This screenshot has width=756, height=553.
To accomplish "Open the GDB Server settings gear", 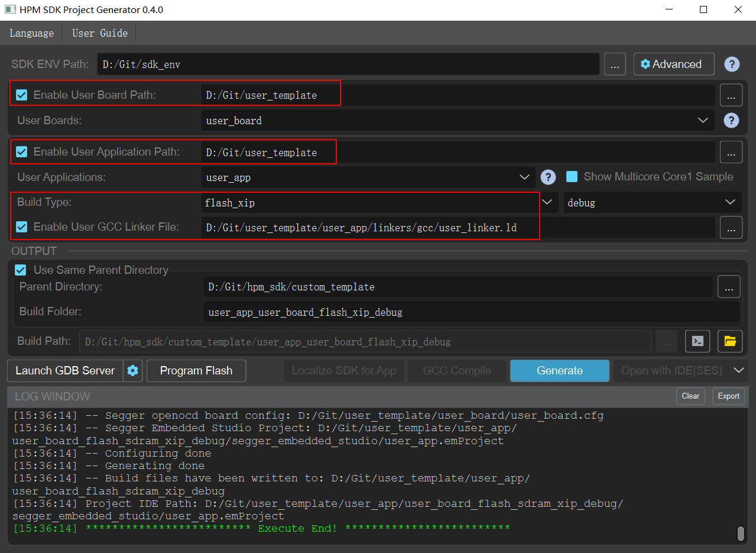I will click(x=132, y=370).
